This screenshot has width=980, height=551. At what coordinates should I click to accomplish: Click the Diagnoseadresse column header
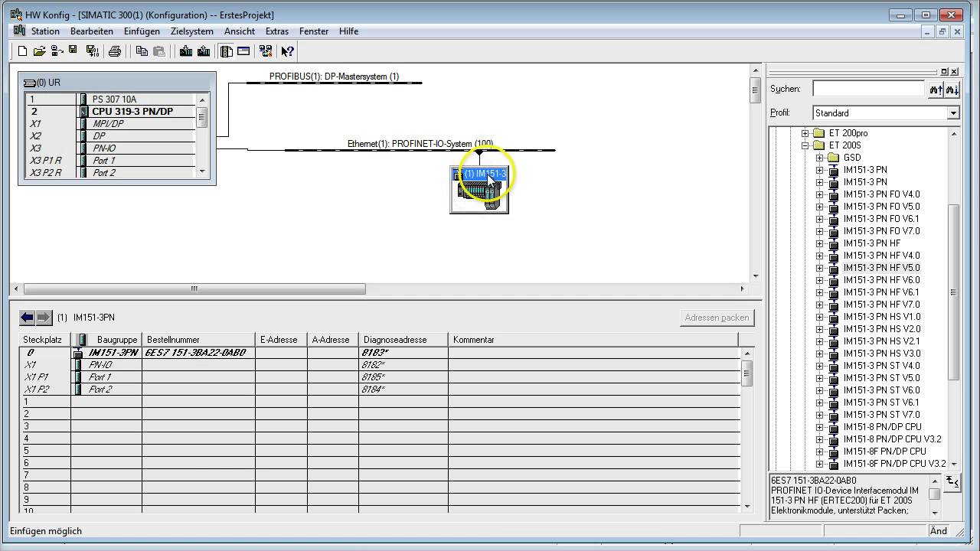click(403, 340)
